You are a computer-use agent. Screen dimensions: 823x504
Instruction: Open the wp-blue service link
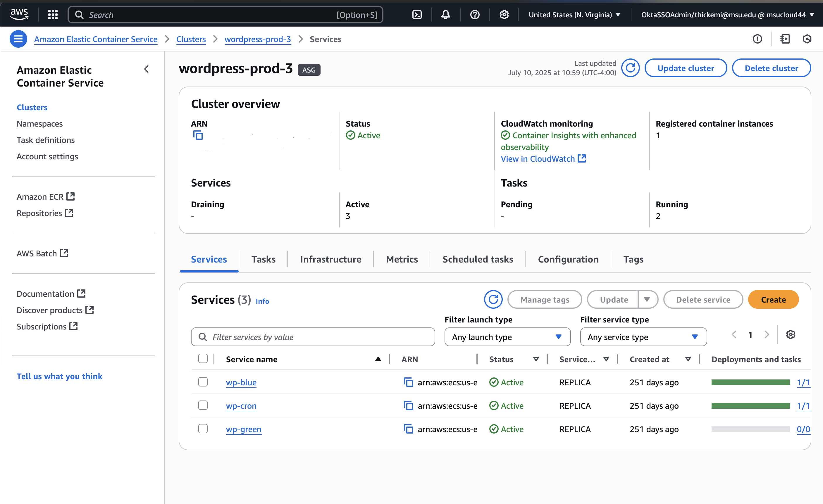(x=241, y=382)
